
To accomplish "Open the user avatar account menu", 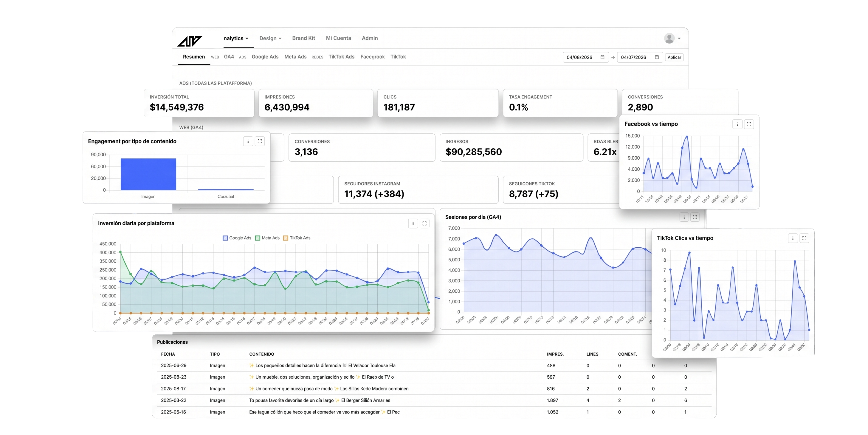I will click(669, 38).
